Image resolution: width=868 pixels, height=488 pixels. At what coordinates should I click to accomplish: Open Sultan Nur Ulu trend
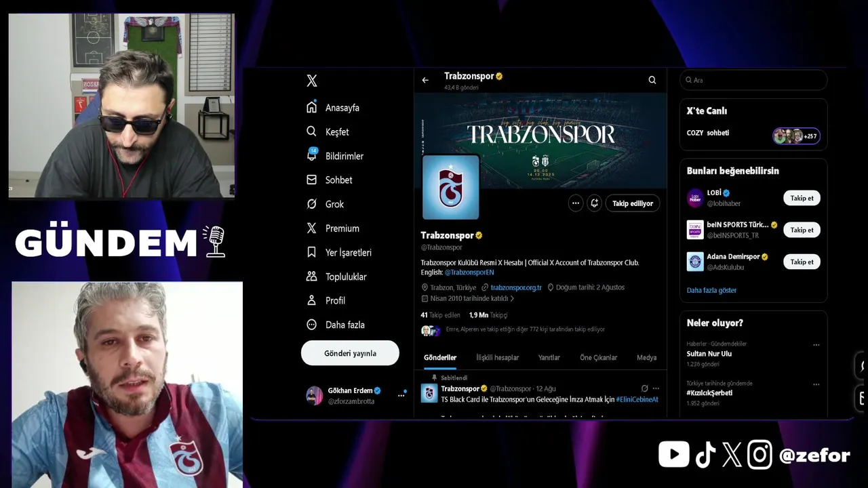coord(709,354)
